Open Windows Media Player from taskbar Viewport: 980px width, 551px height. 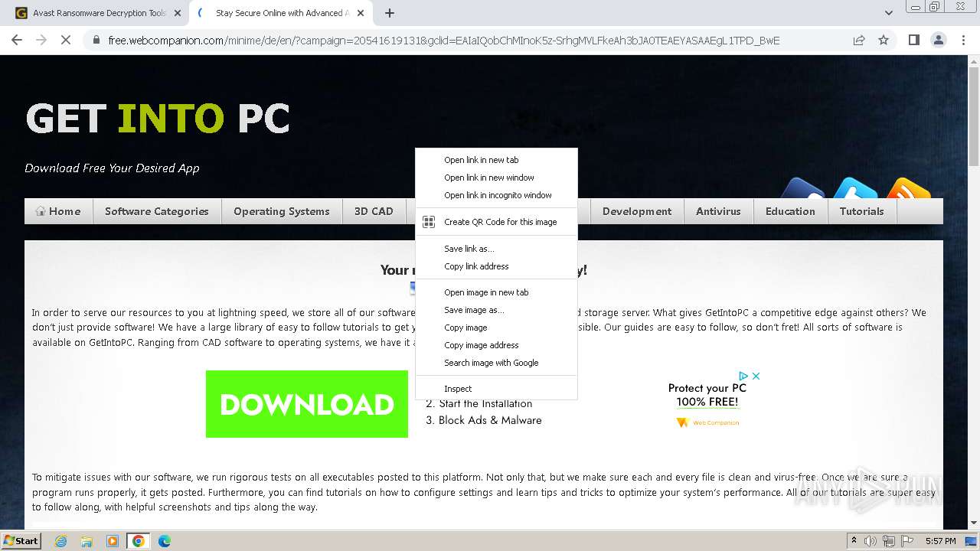pos(113,541)
